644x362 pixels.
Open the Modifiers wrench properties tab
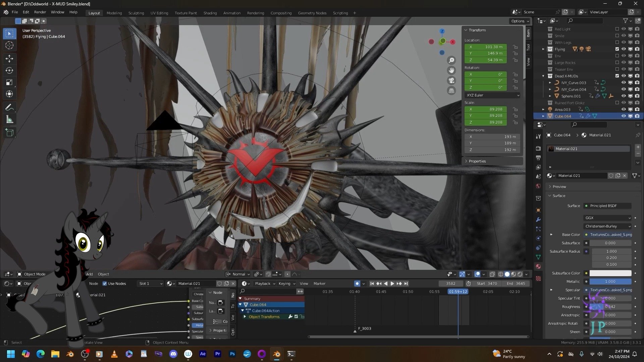click(x=538, y=220)
